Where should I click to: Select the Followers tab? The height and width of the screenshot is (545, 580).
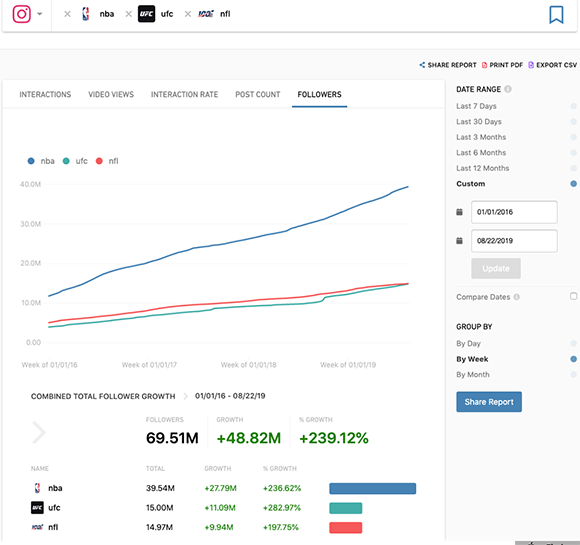[x=320, y=95]
